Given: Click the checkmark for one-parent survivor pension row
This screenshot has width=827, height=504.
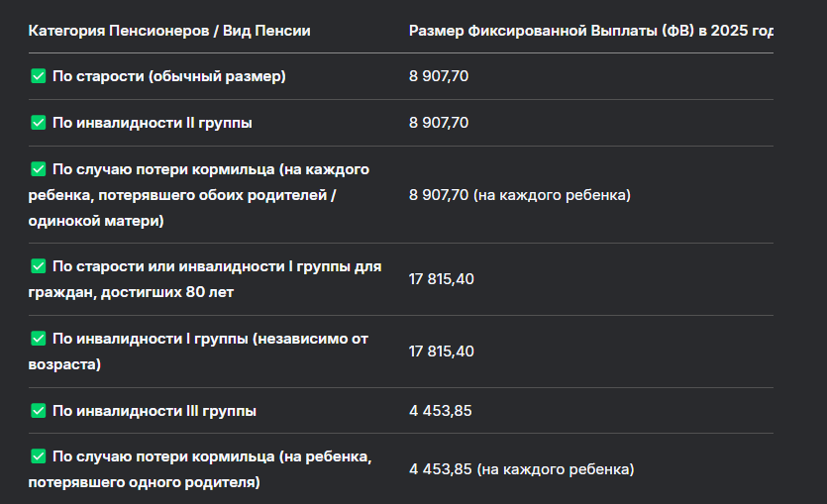Looking at the screenshot, I should coord(39,456).
